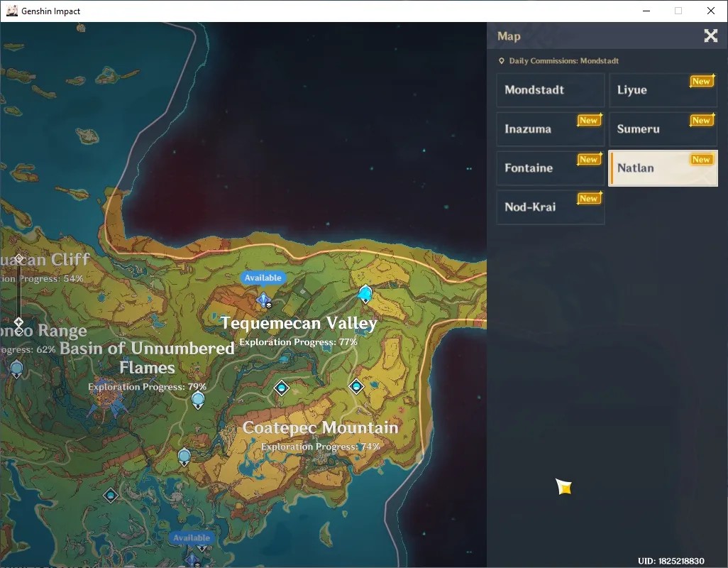
Task: Click the Available bubble near the bottom coast
Action: coord(192,537)
